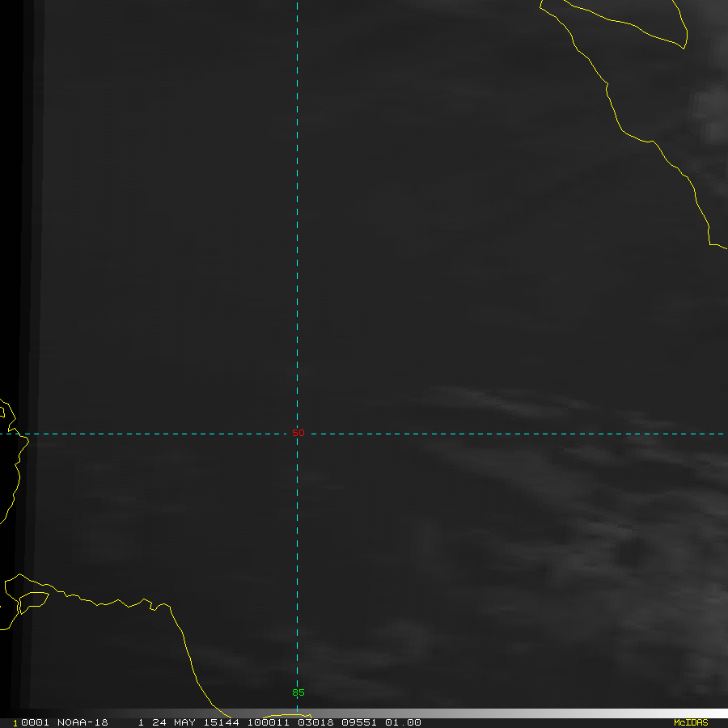Click the green 85 longitude label
This screenshot has width=728, height=728.
click(298, 692)
